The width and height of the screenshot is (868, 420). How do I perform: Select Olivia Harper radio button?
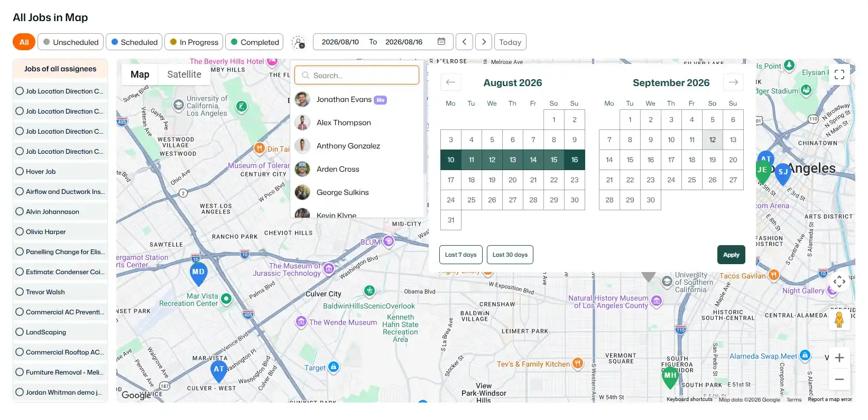click(x=20, y=231)
